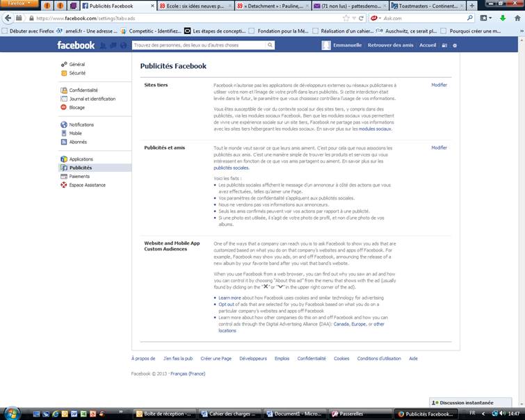Focus the Facebook search field
525x420 pixels.
(x=200, y=45)
